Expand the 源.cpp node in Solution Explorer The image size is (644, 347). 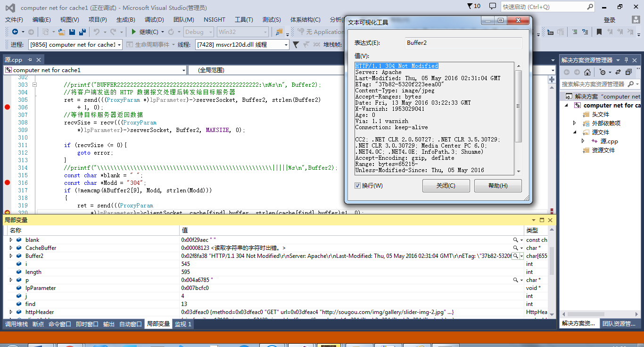(x=583, y=141)
